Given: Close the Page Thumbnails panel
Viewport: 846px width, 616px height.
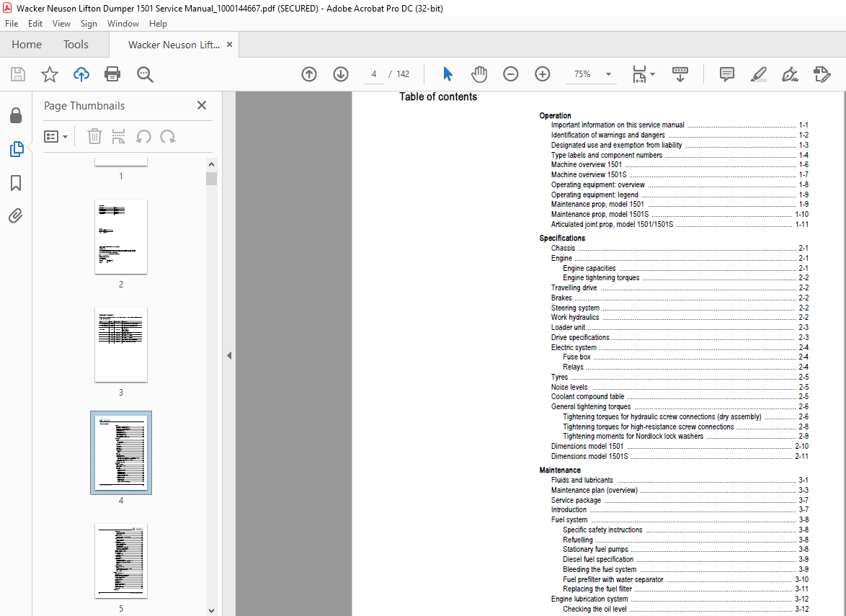Looking at the screenshot, I should pyautogui.click(x=202, y=105).
